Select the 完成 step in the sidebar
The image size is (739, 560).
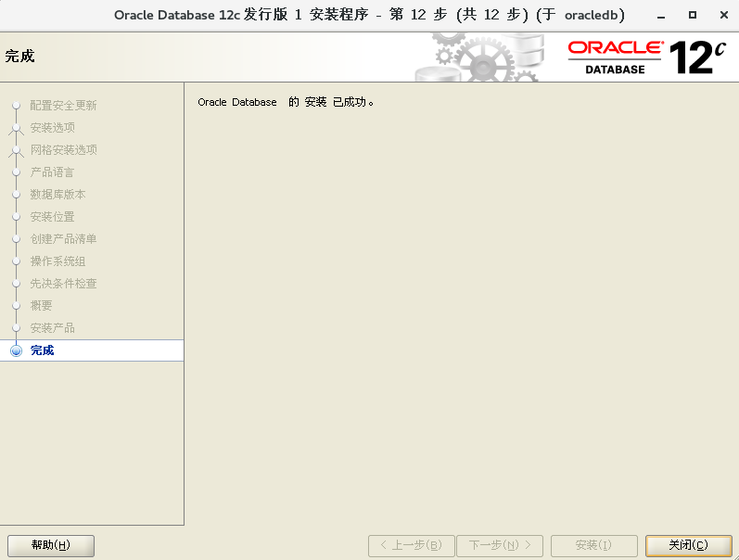(x=92, y=350)
